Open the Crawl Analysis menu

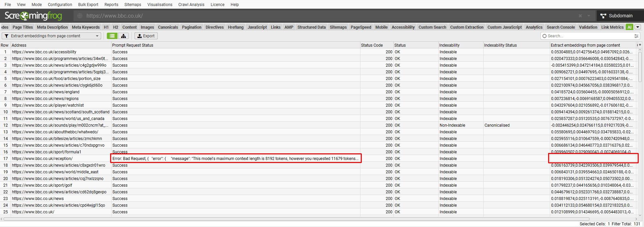coord(191,5)
